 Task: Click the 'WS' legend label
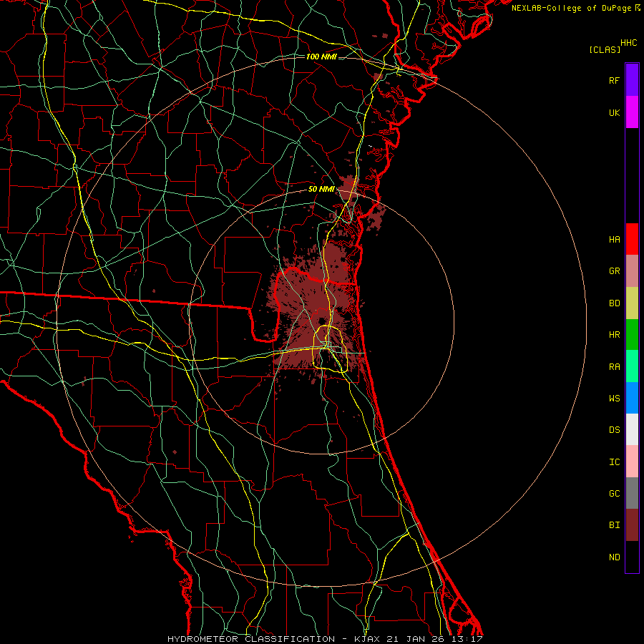[x=614, y=398]
